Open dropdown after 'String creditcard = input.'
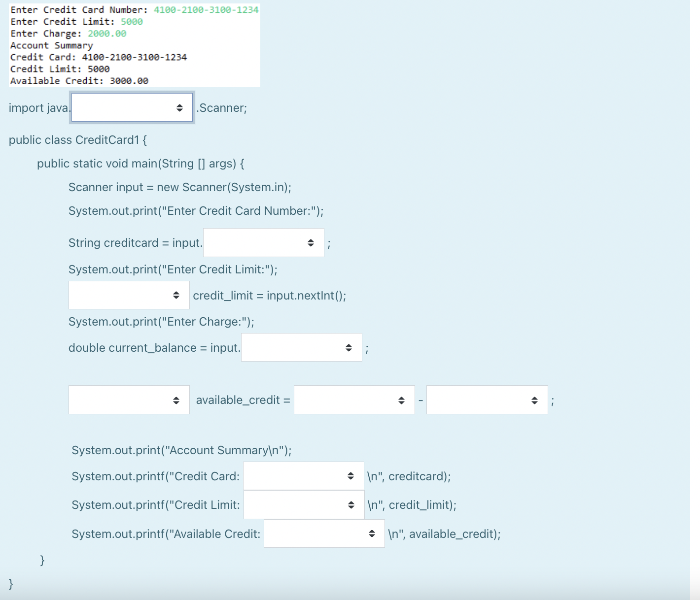This screenshot has height=600, width=700. pyautogui.click(x=264, y=242)
